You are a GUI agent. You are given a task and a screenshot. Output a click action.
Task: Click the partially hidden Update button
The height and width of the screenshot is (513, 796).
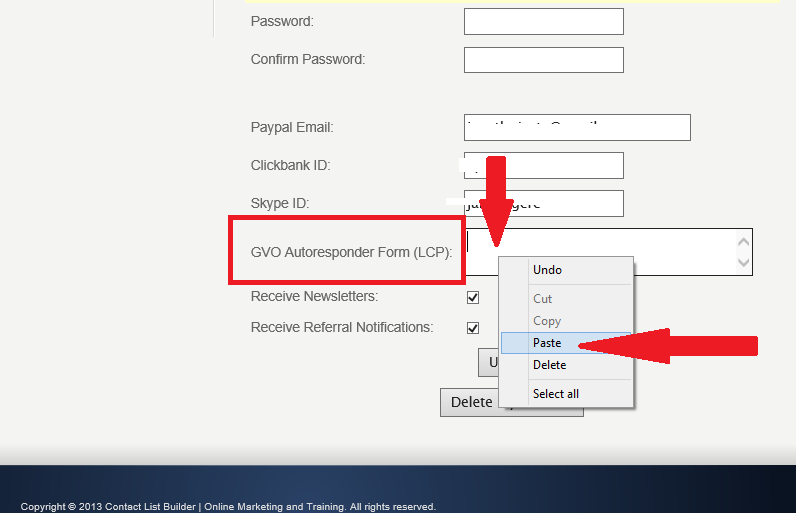coord(488,362)
